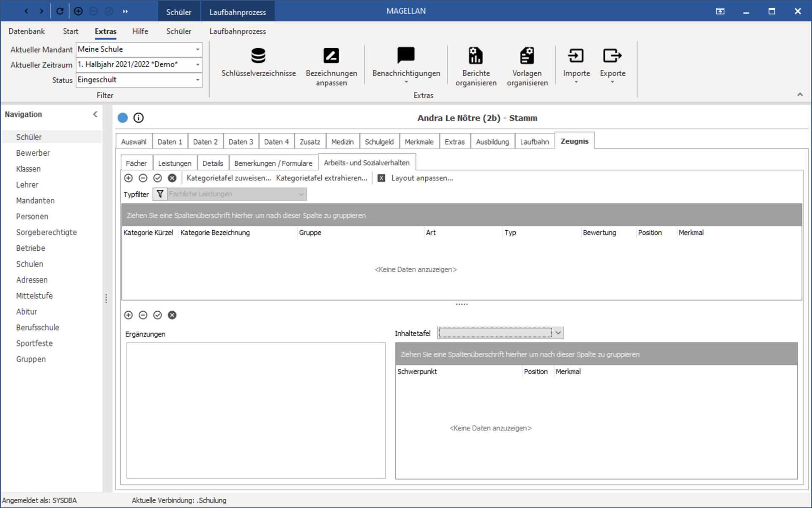Click the info icon beside student name

(139, 118)
